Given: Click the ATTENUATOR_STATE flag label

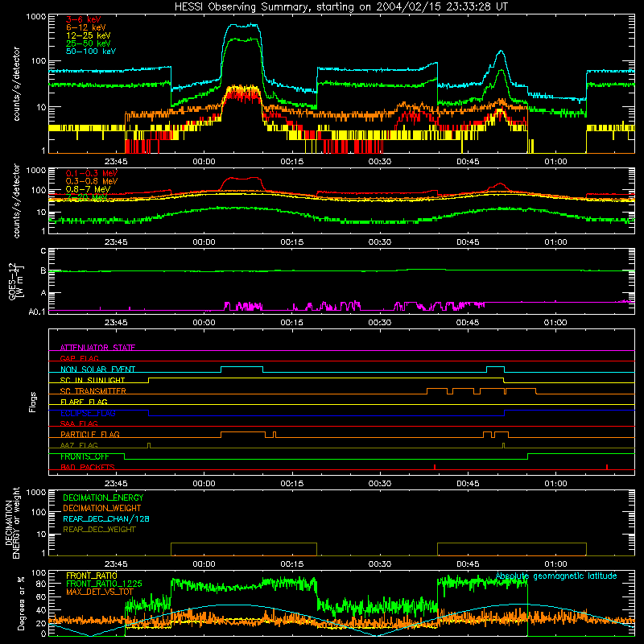Looking at the screenshot, I should coord(97,348).
